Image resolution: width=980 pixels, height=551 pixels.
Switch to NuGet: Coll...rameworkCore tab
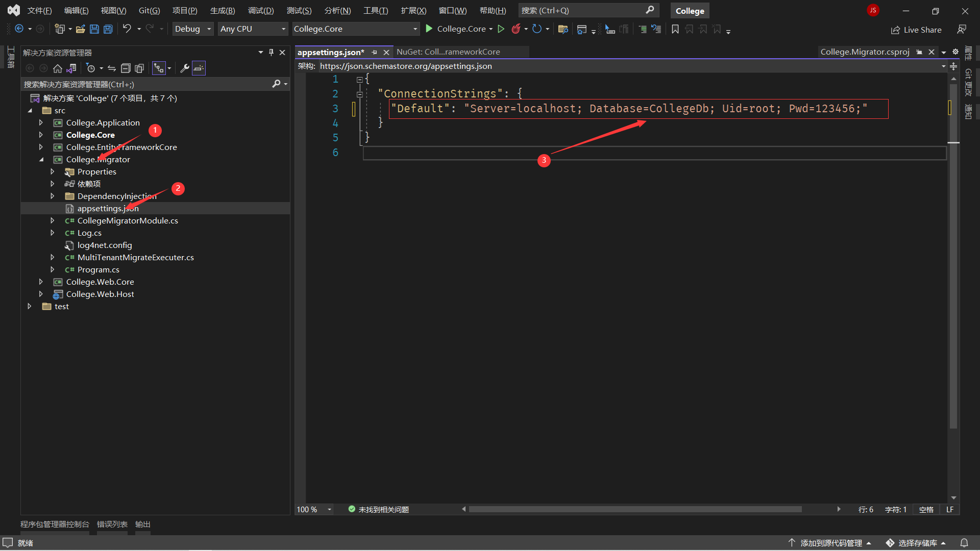[x=448, y=52]
